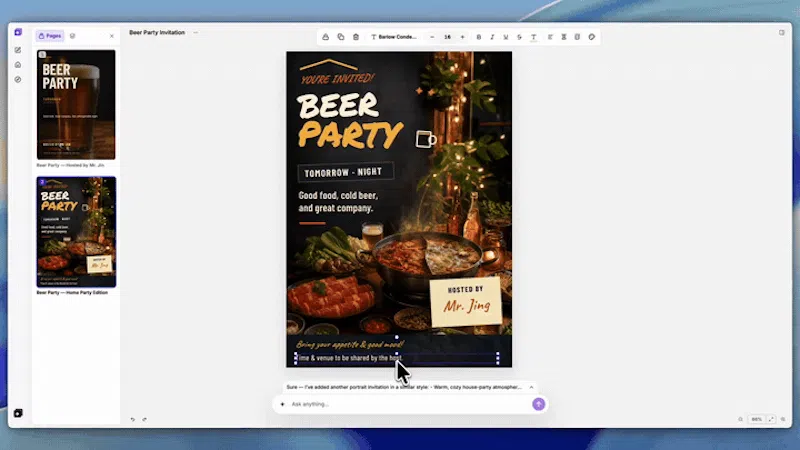The width and height of the screenshot is (800, 450).
Task: Select the first page thumbnail with beer glass
Action: click(76, 105)
